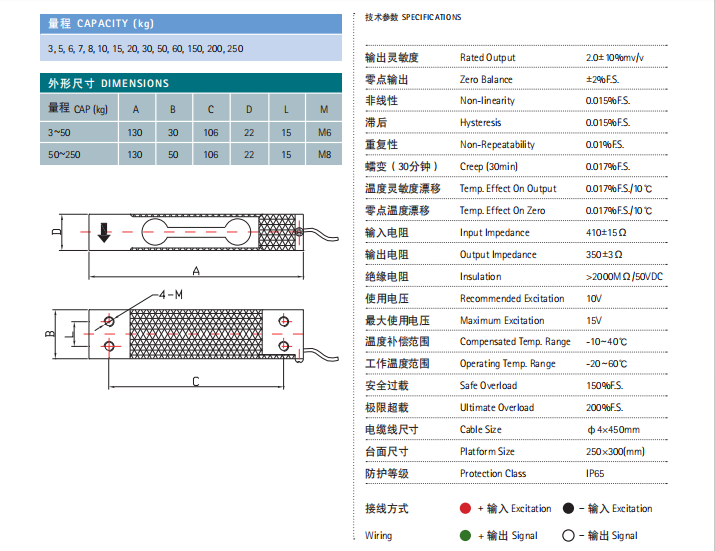Click the side view load cell drawing
715x551 pixels.
pos(196,232)
